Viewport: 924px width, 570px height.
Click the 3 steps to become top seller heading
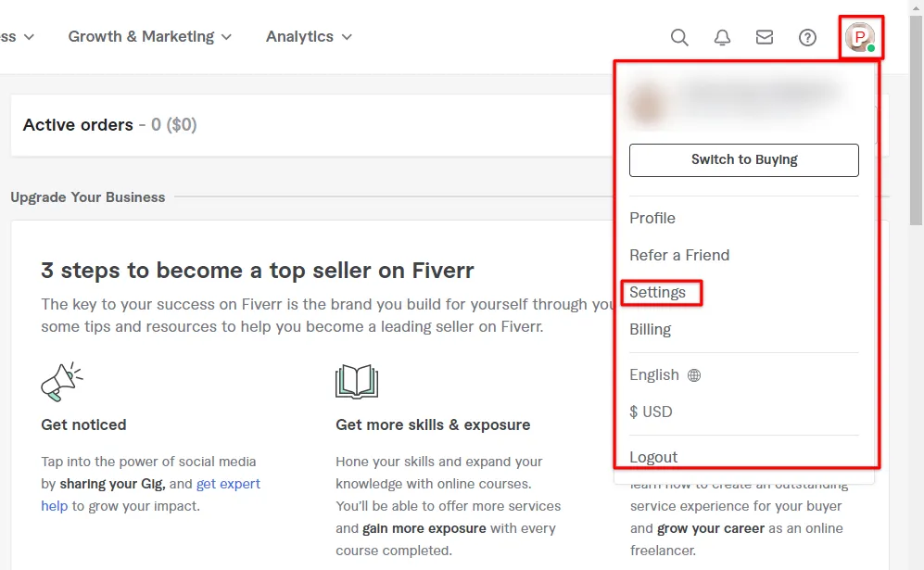click(x=258, y=271)
